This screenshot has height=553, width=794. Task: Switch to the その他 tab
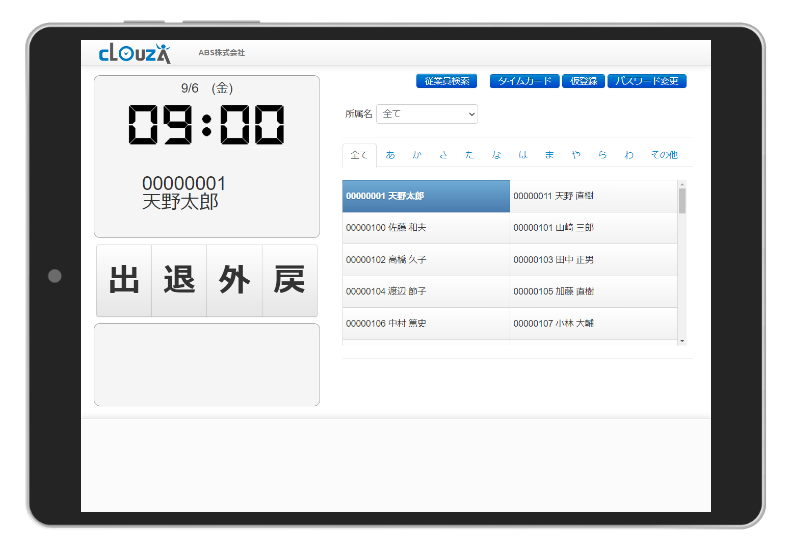[664, 155]
